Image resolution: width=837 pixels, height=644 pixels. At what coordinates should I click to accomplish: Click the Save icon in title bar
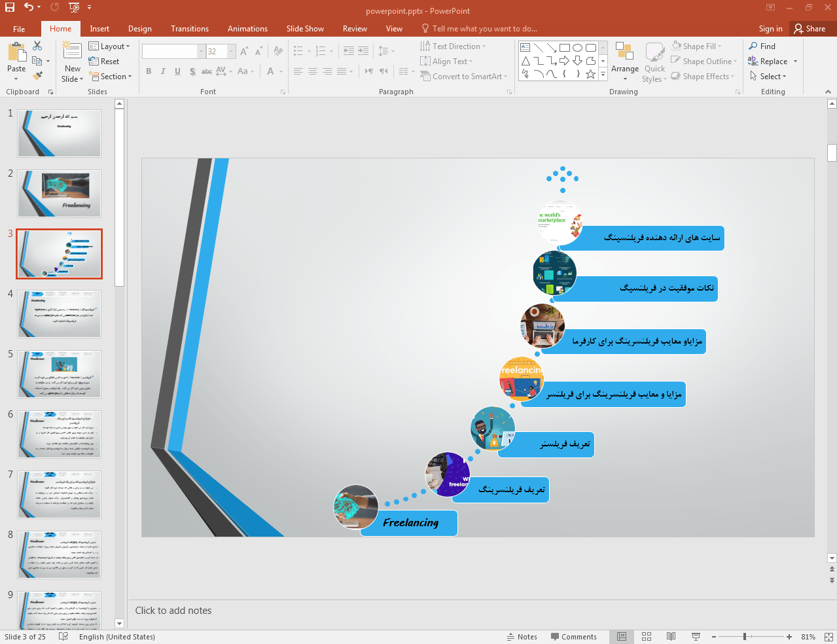[9, 7]
